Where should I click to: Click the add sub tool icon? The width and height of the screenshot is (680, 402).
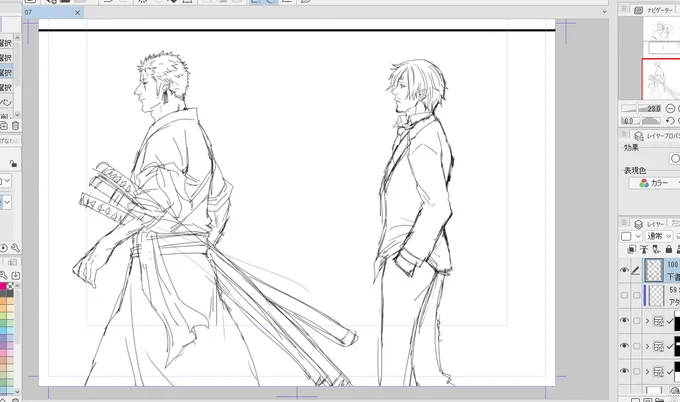(3, 126)
